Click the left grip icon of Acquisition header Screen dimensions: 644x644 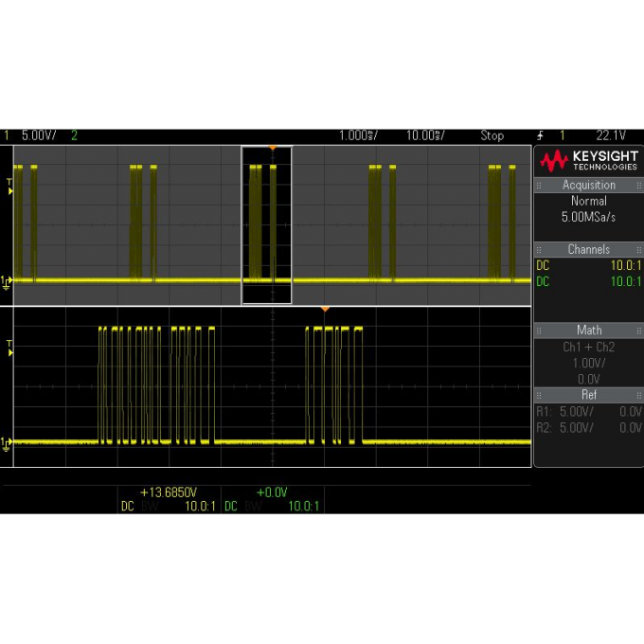pyautogui.click(x=539, y=186)
